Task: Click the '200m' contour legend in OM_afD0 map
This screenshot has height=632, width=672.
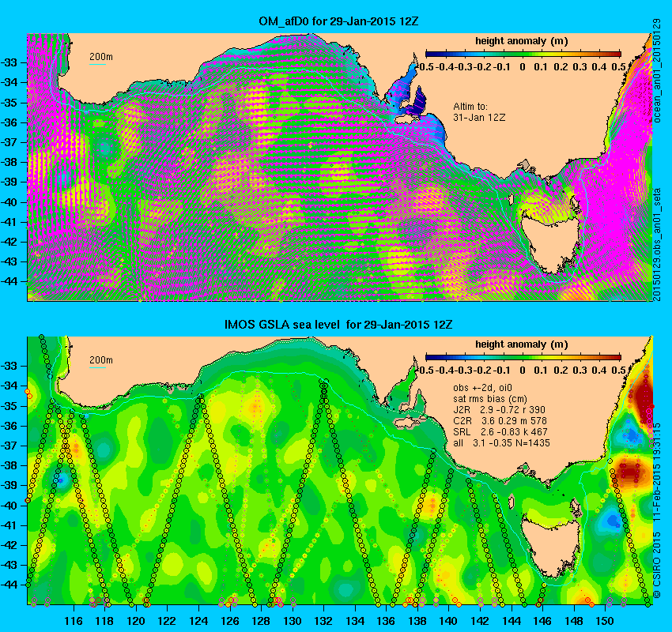Action: pos(100,58)
